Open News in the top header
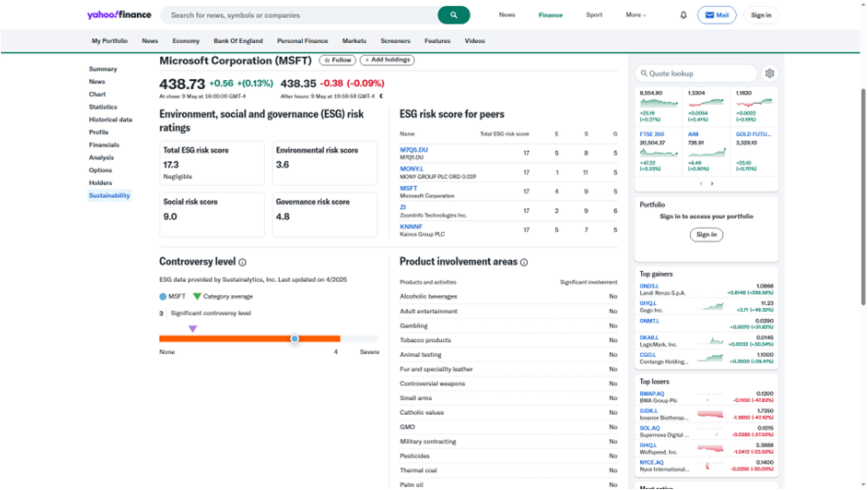The width and height of the screenshot is (868, 490). coord(507,15)
